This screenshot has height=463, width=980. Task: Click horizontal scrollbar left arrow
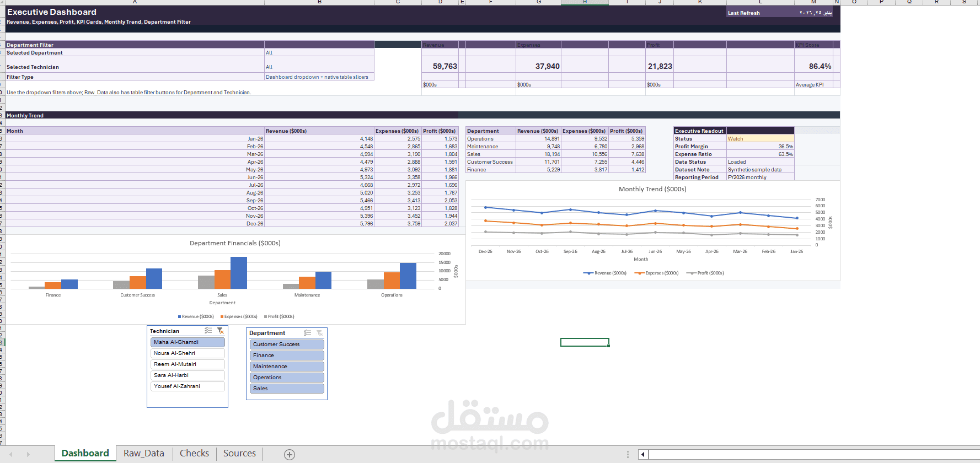coord(643,454)
